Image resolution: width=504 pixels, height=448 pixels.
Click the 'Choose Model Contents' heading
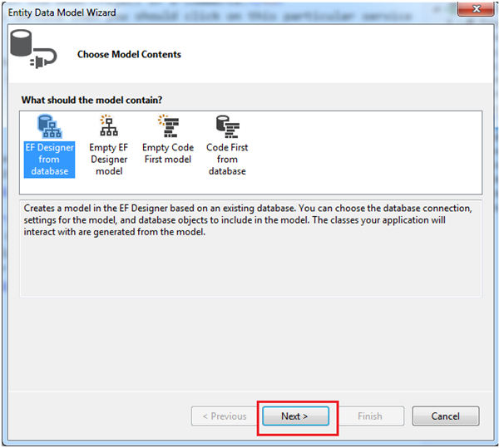[x=130, y=55]
